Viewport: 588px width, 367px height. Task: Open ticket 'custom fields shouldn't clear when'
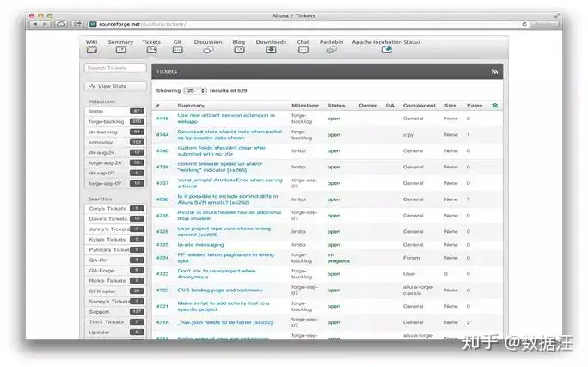click(222, 150)
